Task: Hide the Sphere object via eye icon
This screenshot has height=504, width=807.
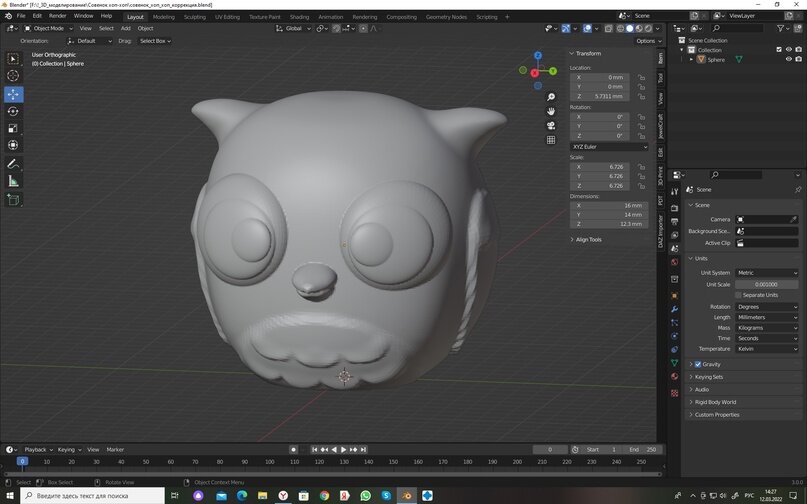Action: point(788,59)
